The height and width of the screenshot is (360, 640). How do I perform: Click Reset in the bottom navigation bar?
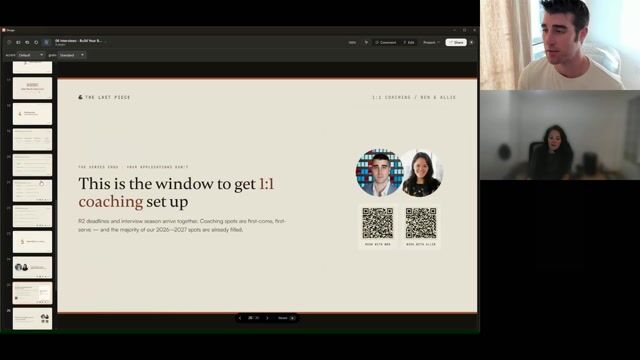click(282, 318)
